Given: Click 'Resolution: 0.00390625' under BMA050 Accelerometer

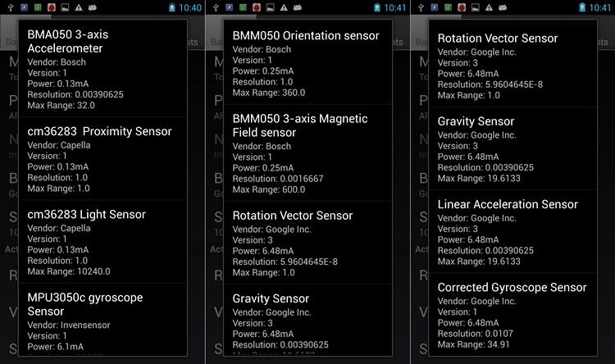Looking at the screenshot, I should click(75, 94).
